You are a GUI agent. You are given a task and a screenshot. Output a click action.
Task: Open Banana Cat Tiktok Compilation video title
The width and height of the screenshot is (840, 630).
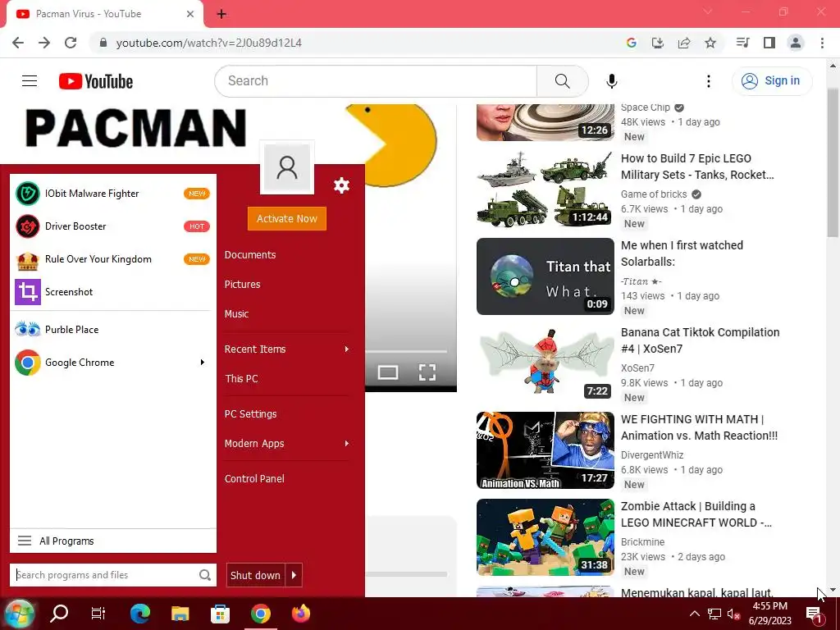[701, 340]
